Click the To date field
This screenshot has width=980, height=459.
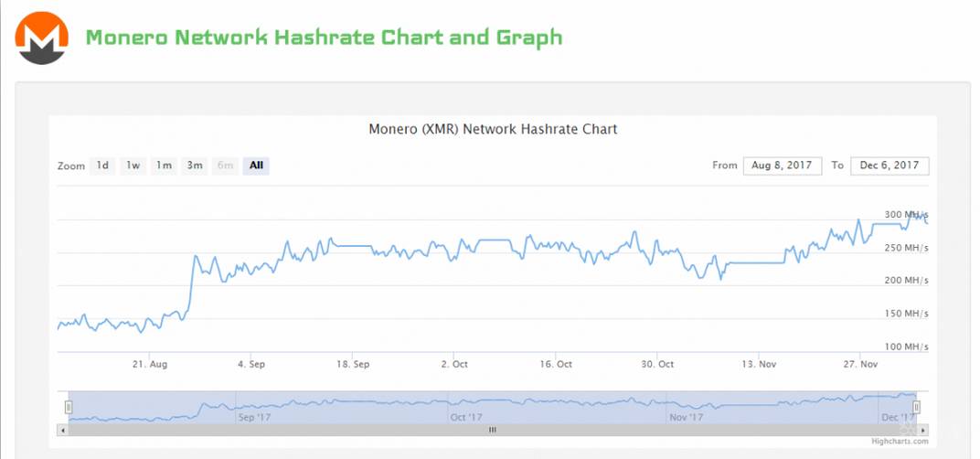coord(889,165)
